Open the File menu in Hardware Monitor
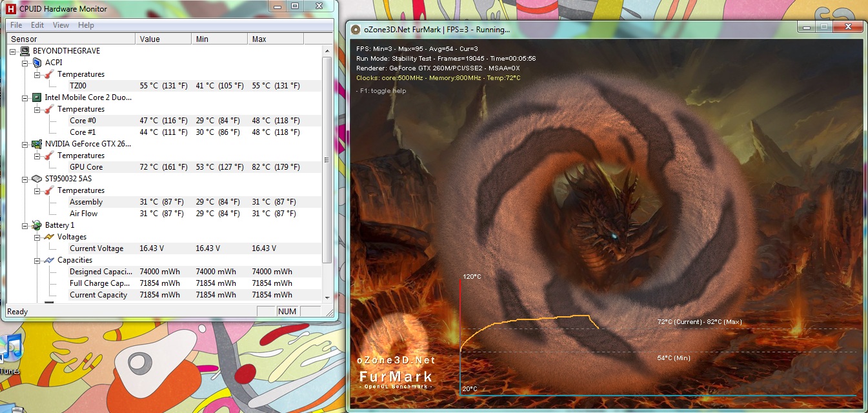 click(x=16, y=25)
